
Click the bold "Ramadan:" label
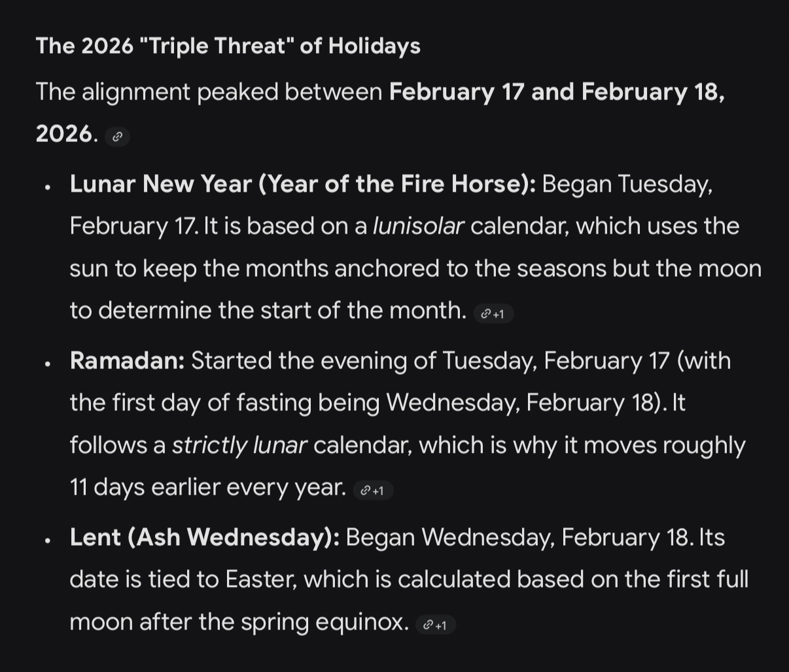click(127, 361)
